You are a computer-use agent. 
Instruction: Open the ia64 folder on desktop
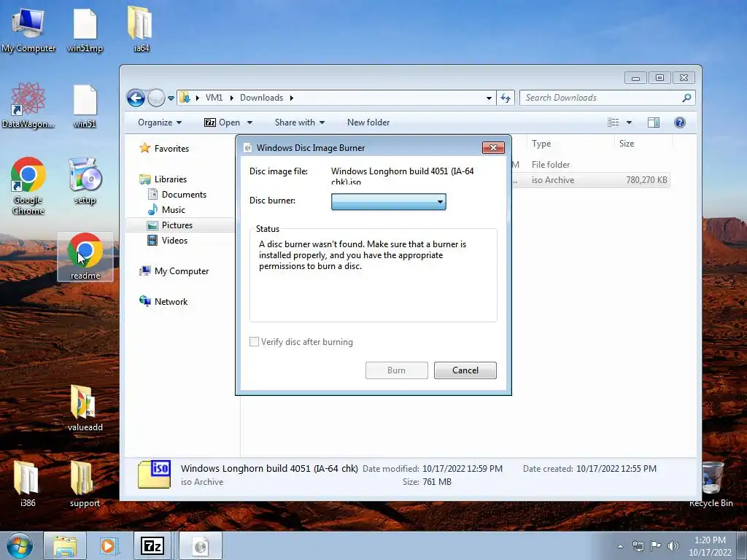141,28
